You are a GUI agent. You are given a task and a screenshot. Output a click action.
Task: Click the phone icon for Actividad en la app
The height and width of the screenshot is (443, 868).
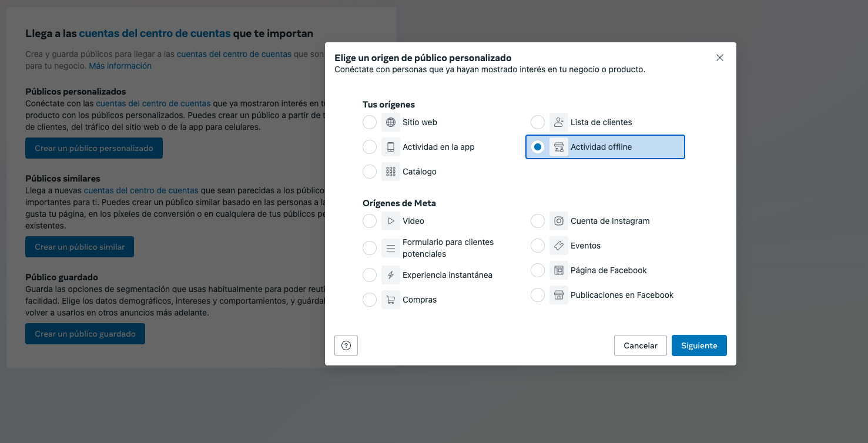[391, 147]
